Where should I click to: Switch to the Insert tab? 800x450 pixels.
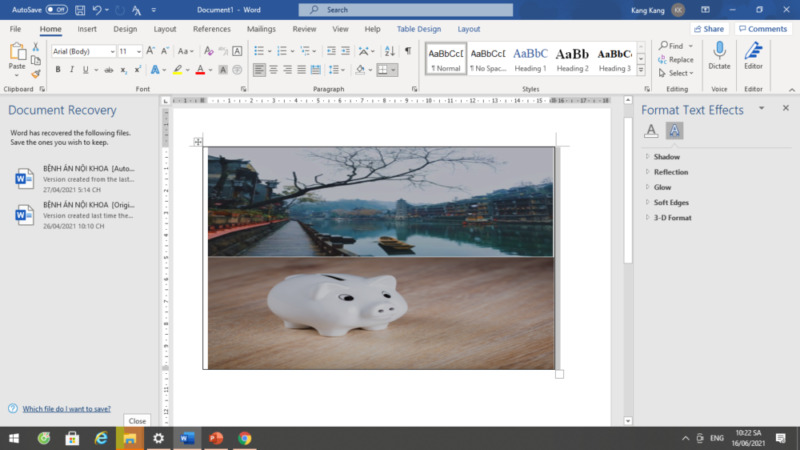coord(87,29)
